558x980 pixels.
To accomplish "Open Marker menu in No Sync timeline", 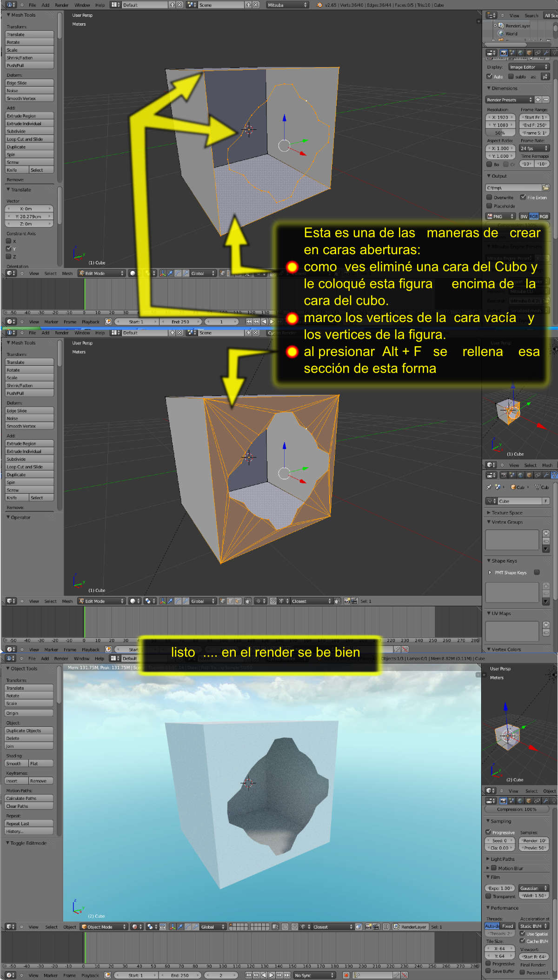I will pyautogui.click(x=51, y=975).
